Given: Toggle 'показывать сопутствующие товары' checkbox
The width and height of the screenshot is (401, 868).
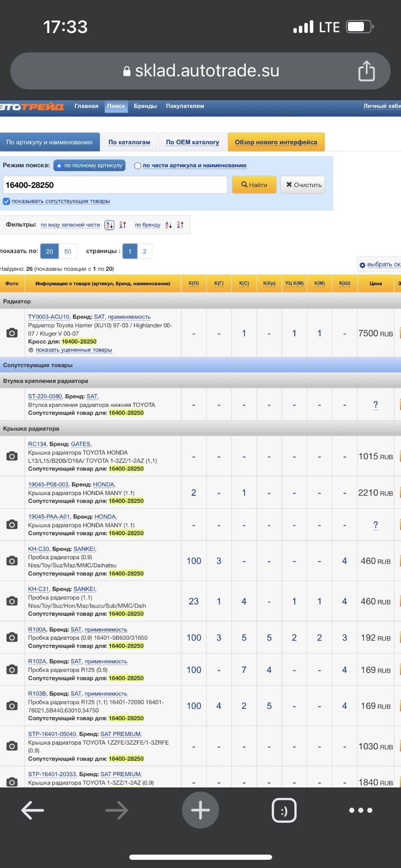Looking at the screenshot, I should pyautogui.click(x=6, y=202).
